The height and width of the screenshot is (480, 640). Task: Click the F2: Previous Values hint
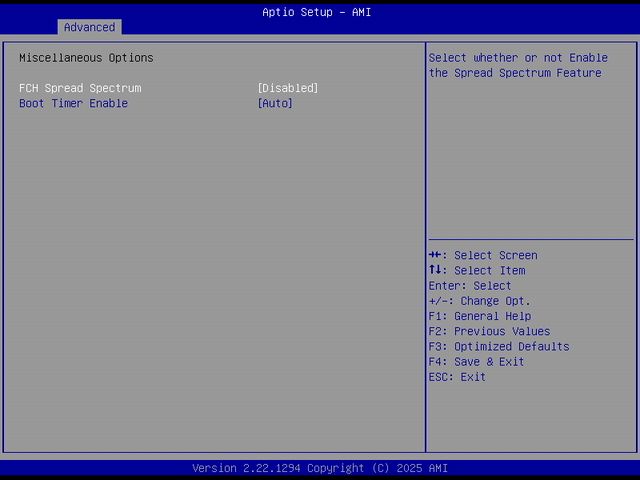[x=489, y=331]
